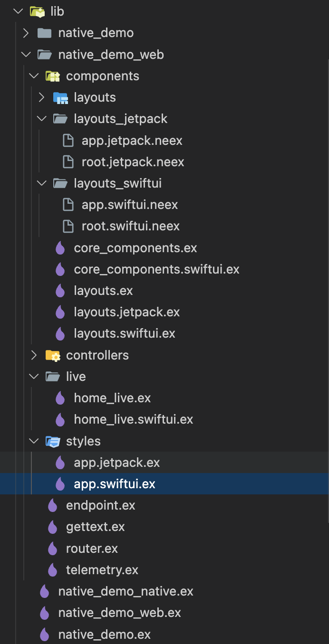Screen dimensions: 329x644
Task: Collapse the native_demo_web folder
Action: coord(26,54)
